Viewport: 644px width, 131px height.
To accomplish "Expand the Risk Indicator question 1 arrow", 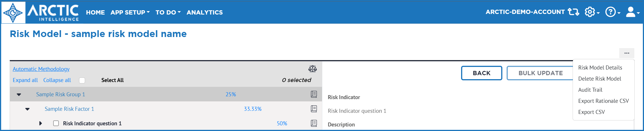I will 40,123.
